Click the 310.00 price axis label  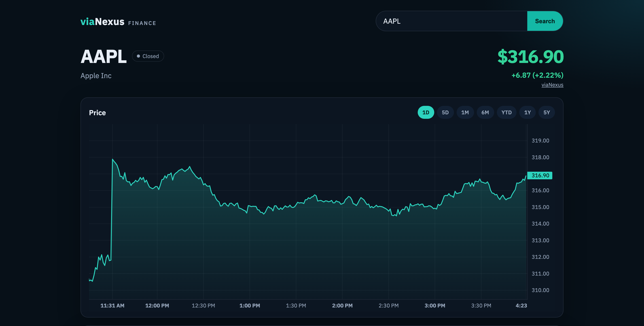coord(540,290)
